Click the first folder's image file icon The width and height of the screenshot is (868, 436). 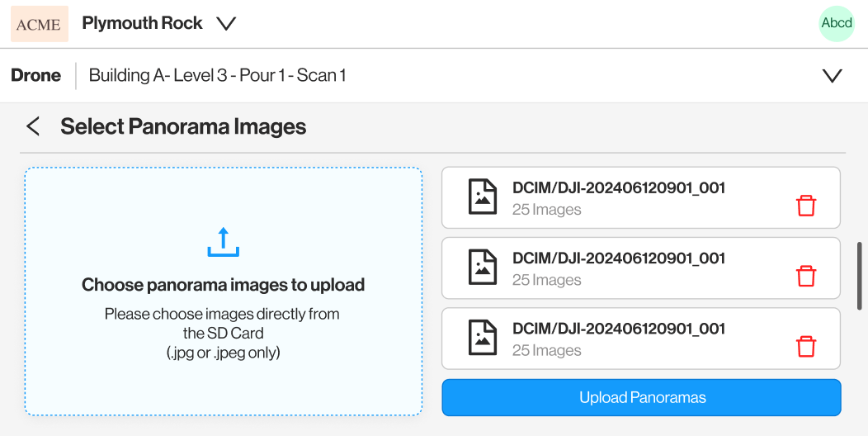(x=483, y=197)
